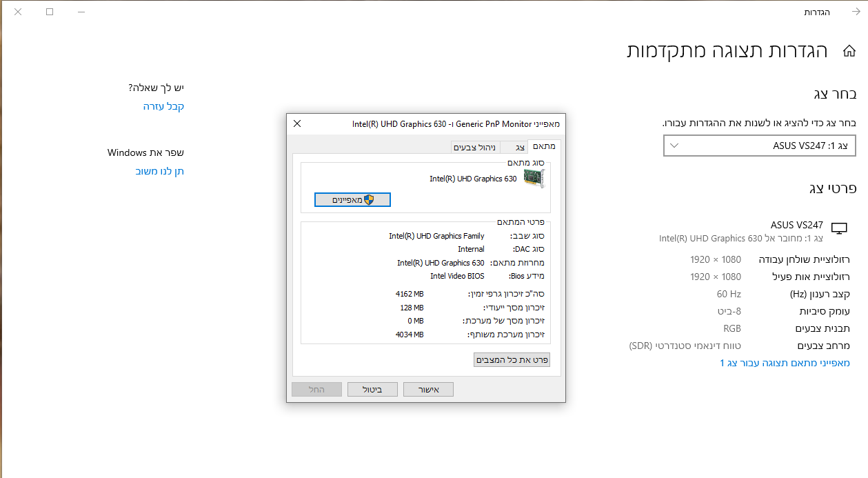Screen dimensions: 868x478
Task: Switch to the מתאם tab
Action: (x=544, y=147)
